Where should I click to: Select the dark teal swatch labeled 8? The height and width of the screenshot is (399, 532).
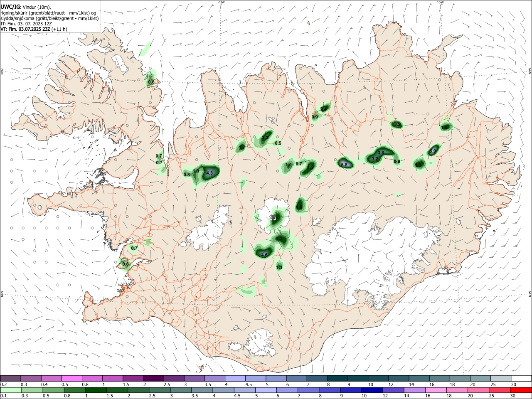337,378
